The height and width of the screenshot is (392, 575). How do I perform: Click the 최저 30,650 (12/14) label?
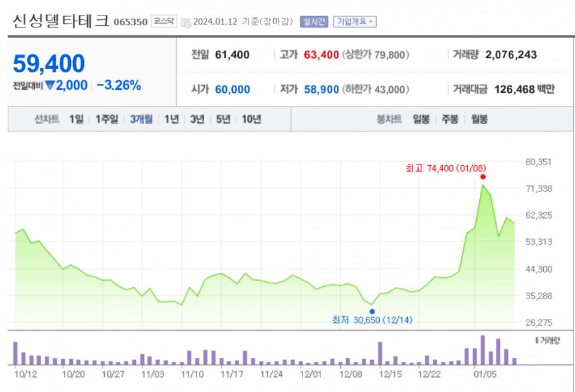(x=372, y=320)
